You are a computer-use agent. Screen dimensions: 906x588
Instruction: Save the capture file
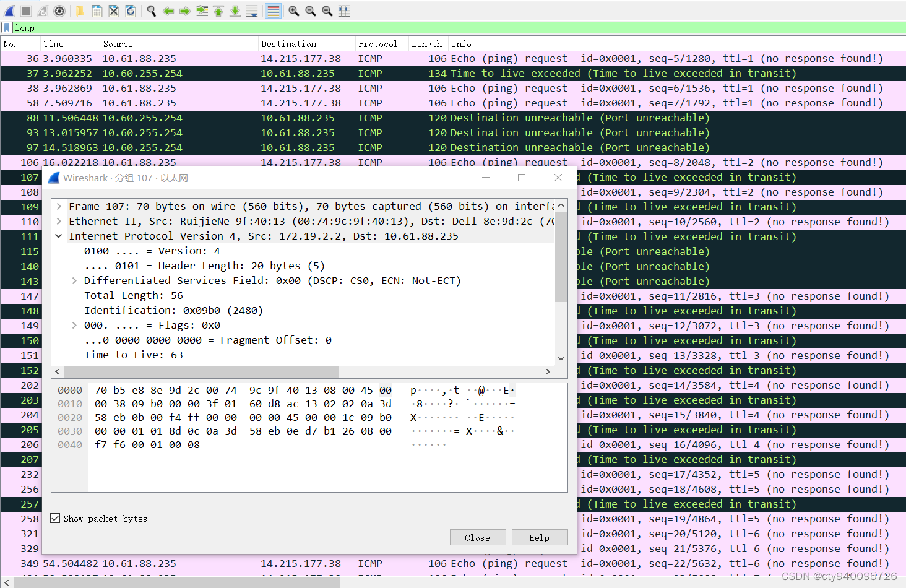click(x=97, y=11)
